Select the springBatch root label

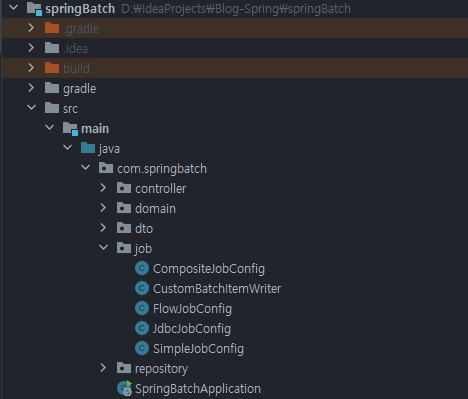click(80, 9)
